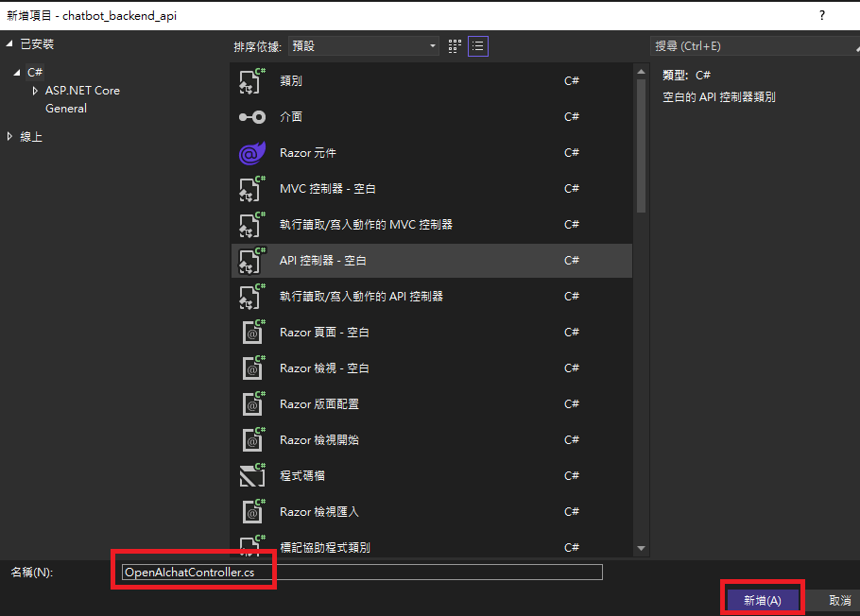The width and height of the screenshot is (860, 616).
Task: Select the API 控制器 - 空白 icon
Action: [x=251, y=261]
